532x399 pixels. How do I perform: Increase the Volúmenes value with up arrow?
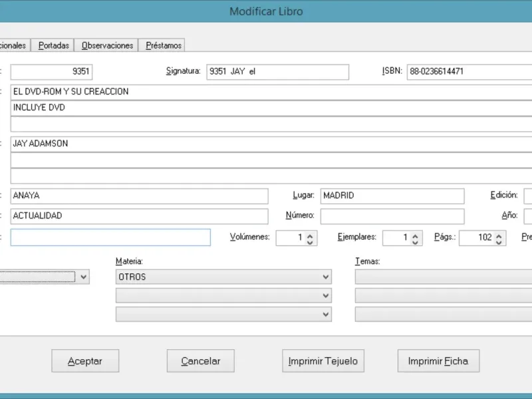311,234
